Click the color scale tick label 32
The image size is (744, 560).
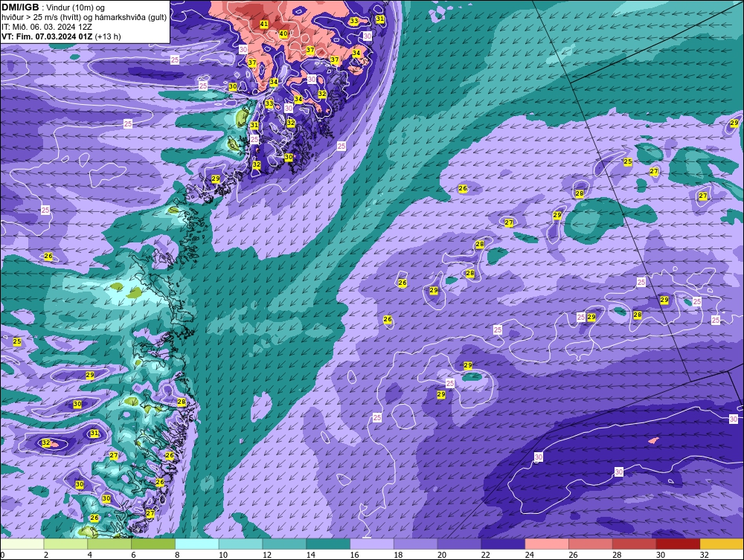pos(704,555)
